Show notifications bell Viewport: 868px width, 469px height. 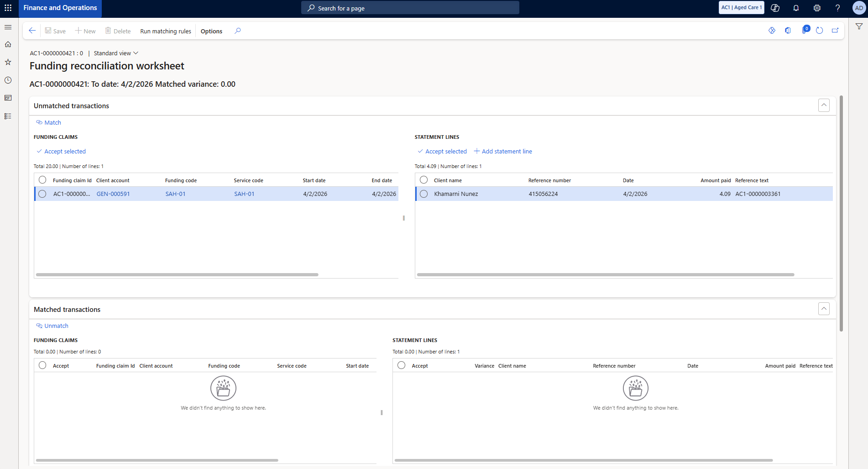point(796,8)
